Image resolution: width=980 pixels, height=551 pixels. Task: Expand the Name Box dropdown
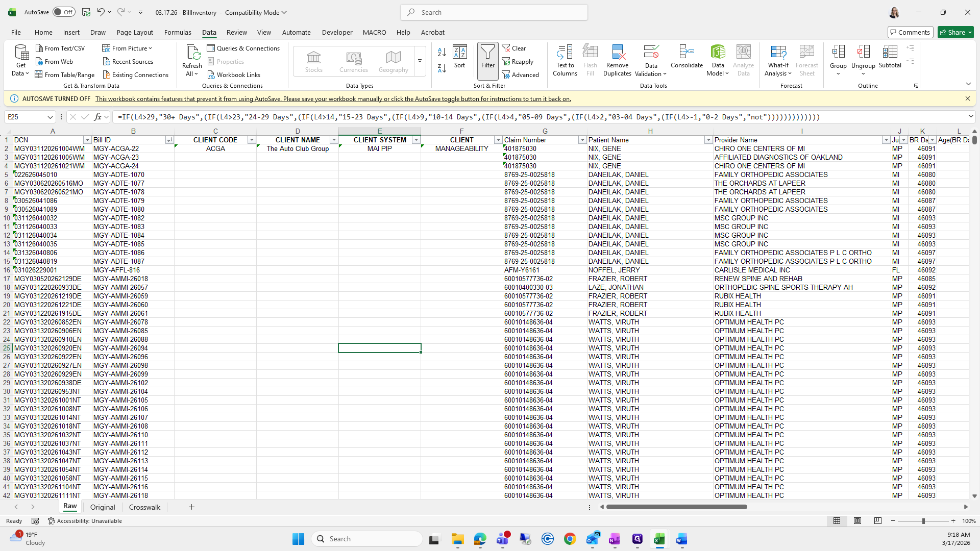click(x=50, y=117)
